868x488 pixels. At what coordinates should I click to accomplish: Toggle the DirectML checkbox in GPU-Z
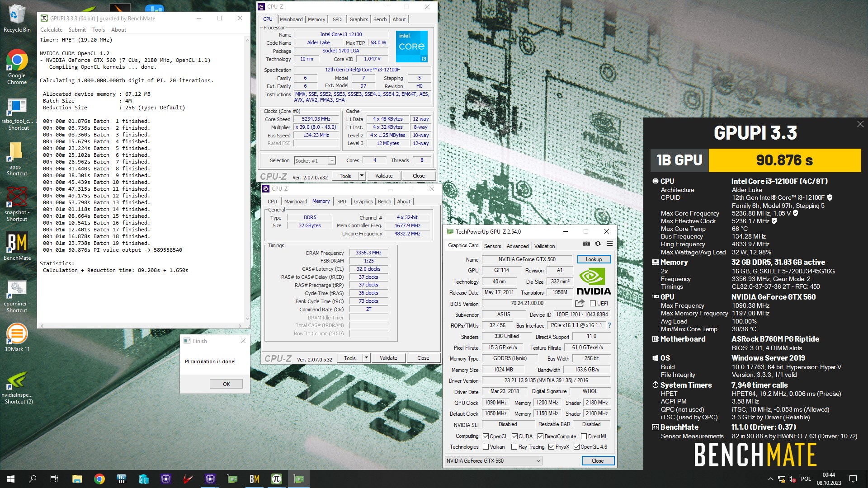pos(584,436)
